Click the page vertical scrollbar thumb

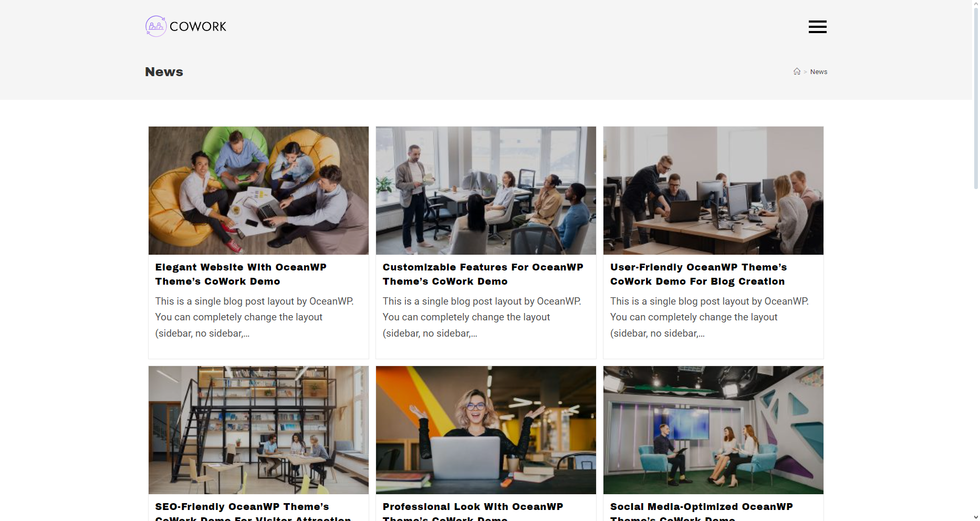point(976,98)
